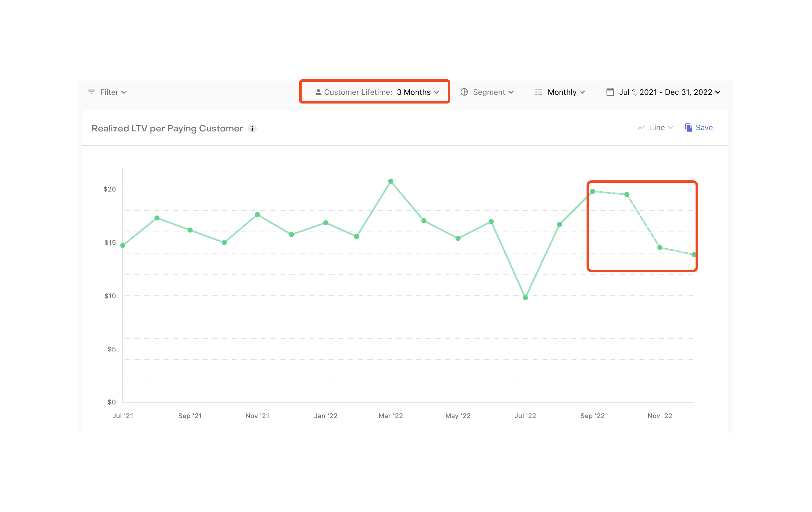Click the Jul '21 first data point
The width and height of the screenshot is (812, 512).
pyautogui.click(x=123, y=245)
